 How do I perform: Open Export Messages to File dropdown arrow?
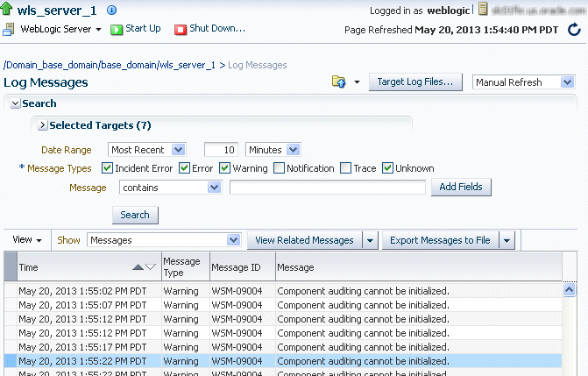click(507, 240)
